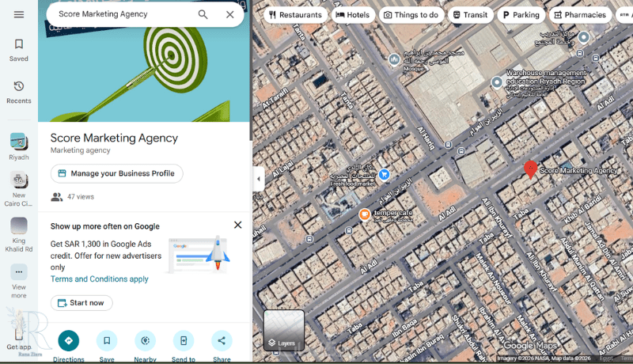The height and width of the screenshot is (364, 633).
Task: Select the Parking chip
Action: (x=521, y=15)
